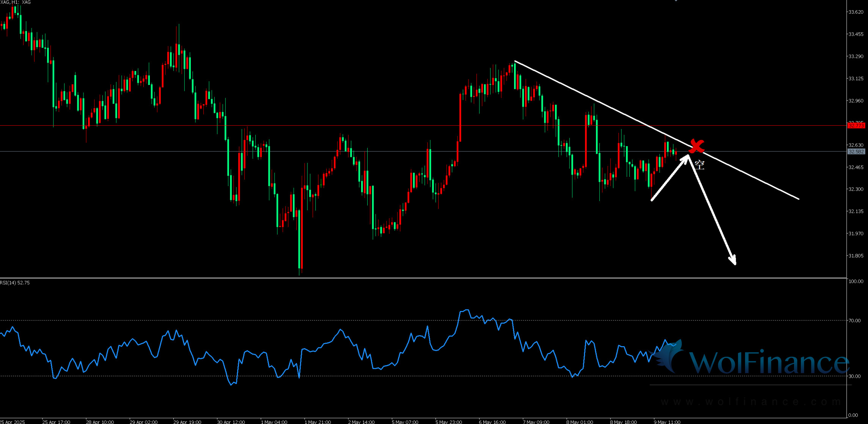This screenshot has width=868, height=424.
Task: Click the XAG, H1 chart title label
Action: tap(16, 2)
